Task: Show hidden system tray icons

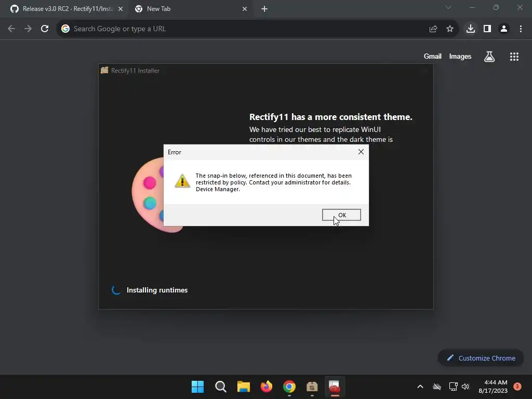Action: [x=420, y=387]
